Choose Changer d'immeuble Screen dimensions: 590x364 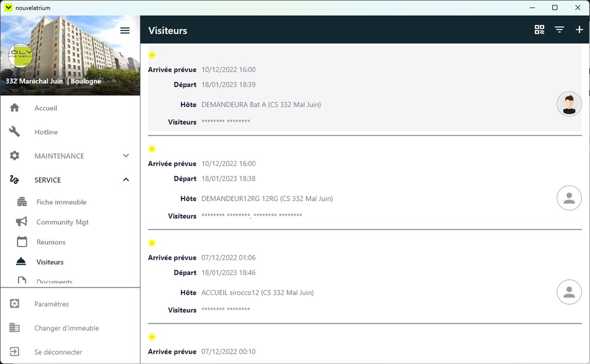click(67, 328)
